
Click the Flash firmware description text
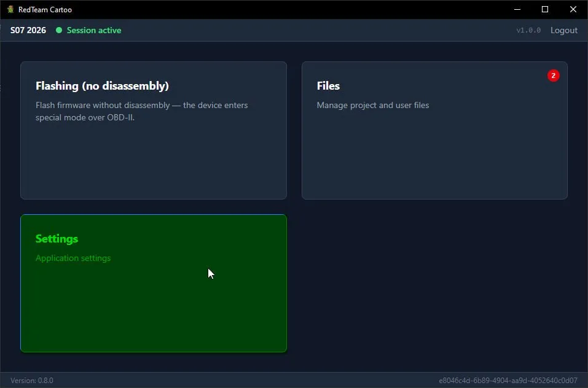point(142,111)
